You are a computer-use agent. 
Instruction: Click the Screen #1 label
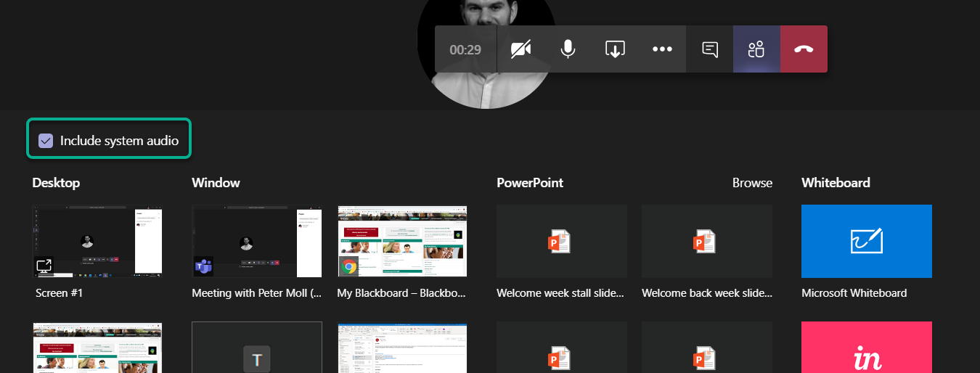[x=60, y=293]
